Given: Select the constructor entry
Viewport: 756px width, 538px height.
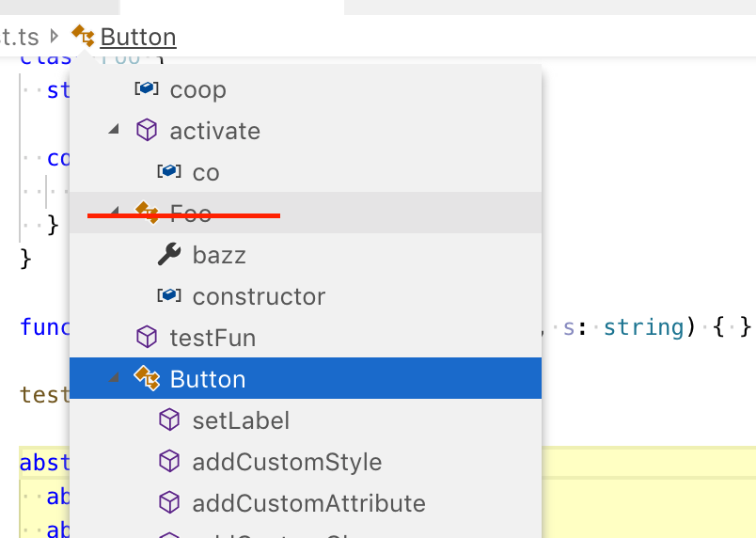Looking at the screenshot, I should click(x=306, y=296).
